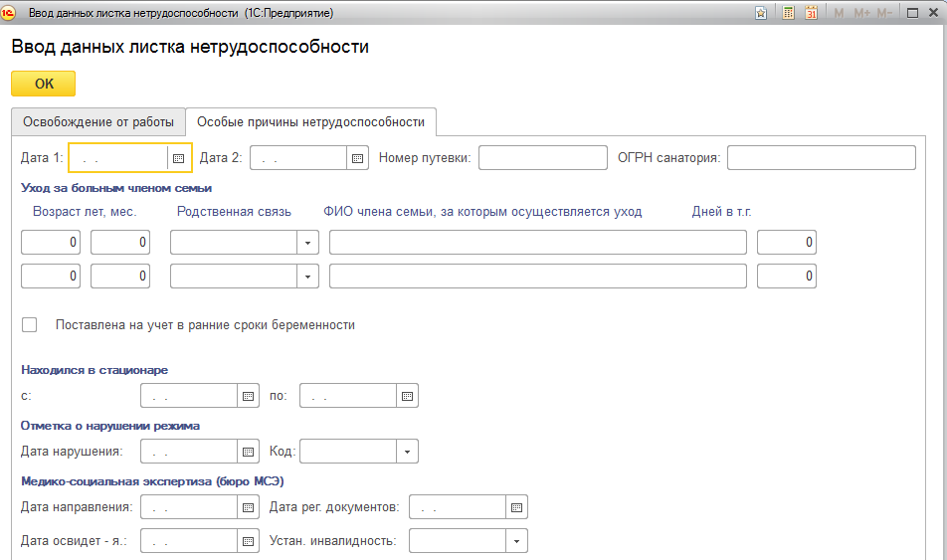Confirm with the OK button
Image resolution: width=947 pixels, height=560 pixels.
(x=44, y=84)
